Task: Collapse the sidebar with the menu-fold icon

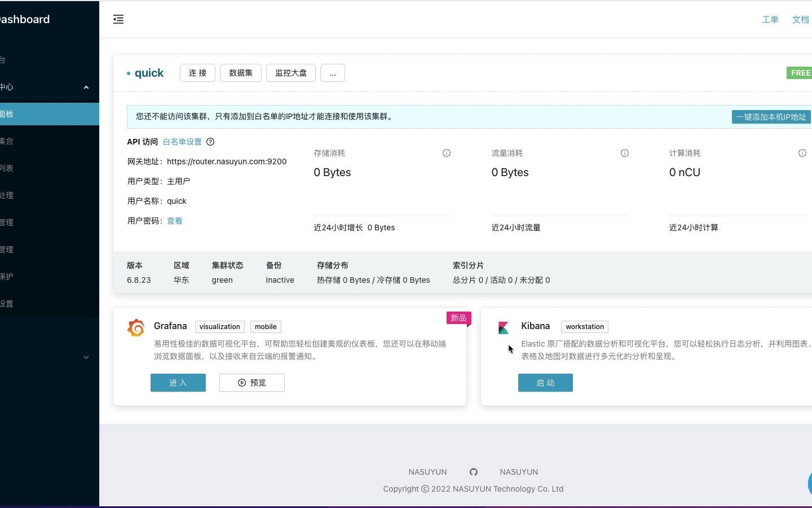Action: click(118, 19)
